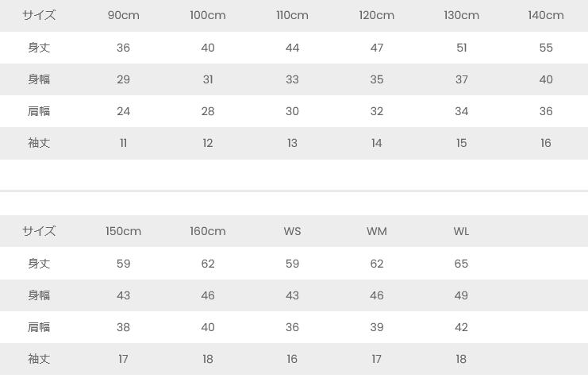
Task: Select the 120cm size header
Action: tap(377, 15)
